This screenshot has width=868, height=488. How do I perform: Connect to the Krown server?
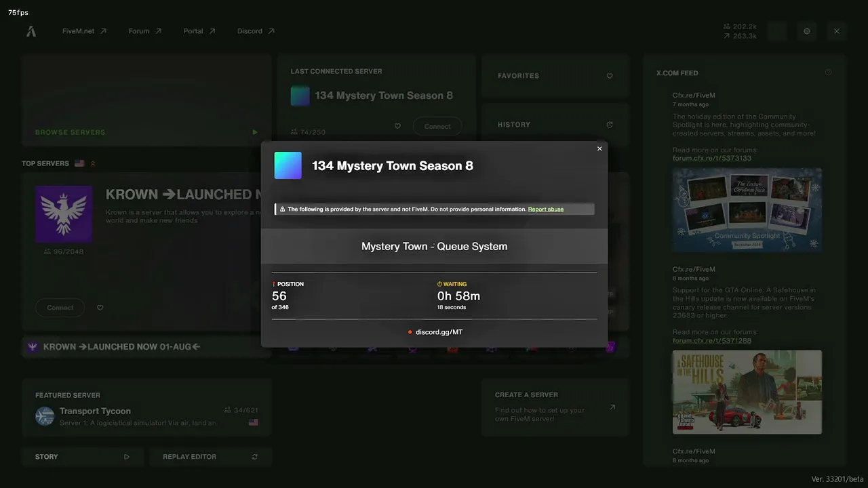(60, 308)
